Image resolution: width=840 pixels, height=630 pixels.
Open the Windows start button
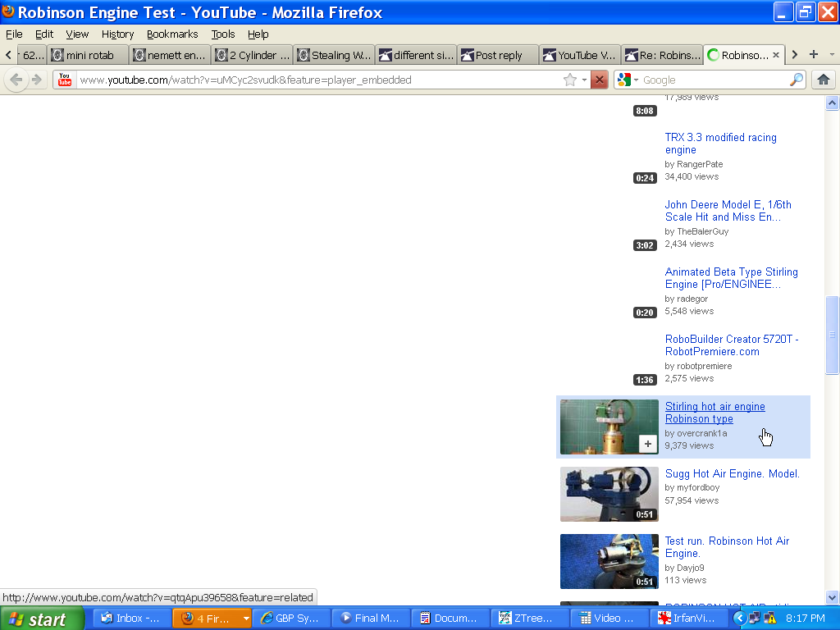point(42,619)
